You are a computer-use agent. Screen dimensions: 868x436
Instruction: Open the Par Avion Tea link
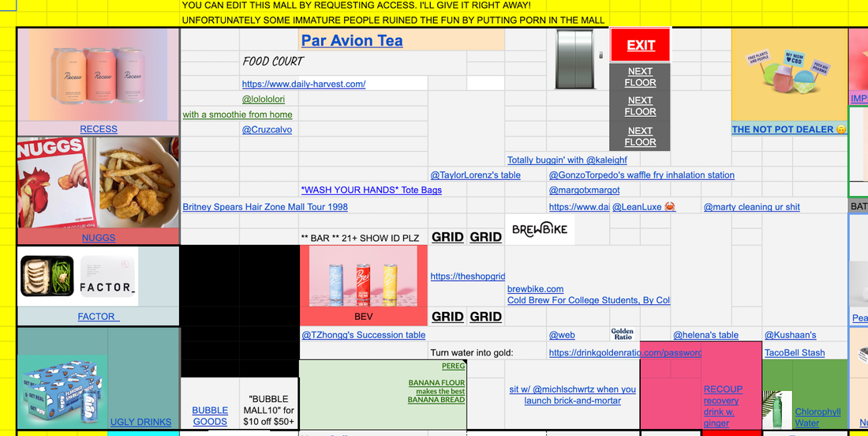click(x=351, y=40)
